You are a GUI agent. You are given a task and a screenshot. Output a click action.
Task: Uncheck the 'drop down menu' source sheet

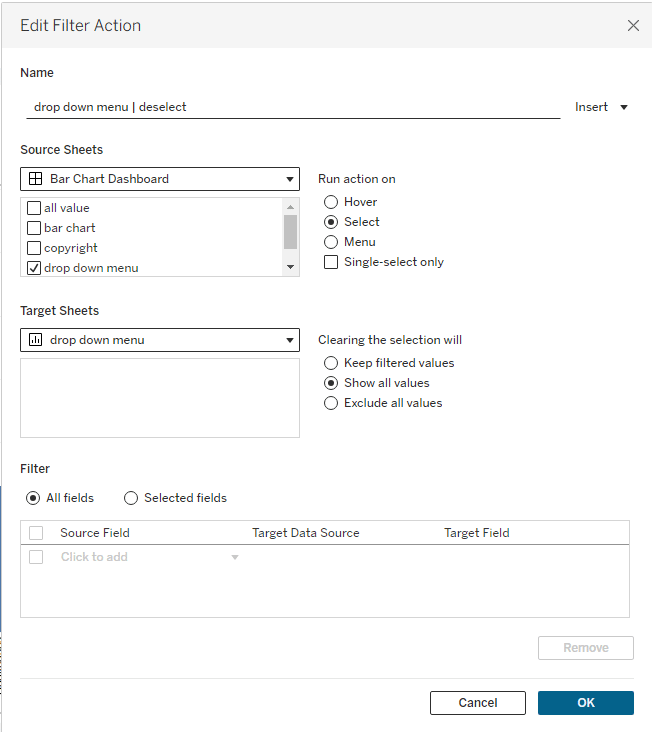coord(34,268)
